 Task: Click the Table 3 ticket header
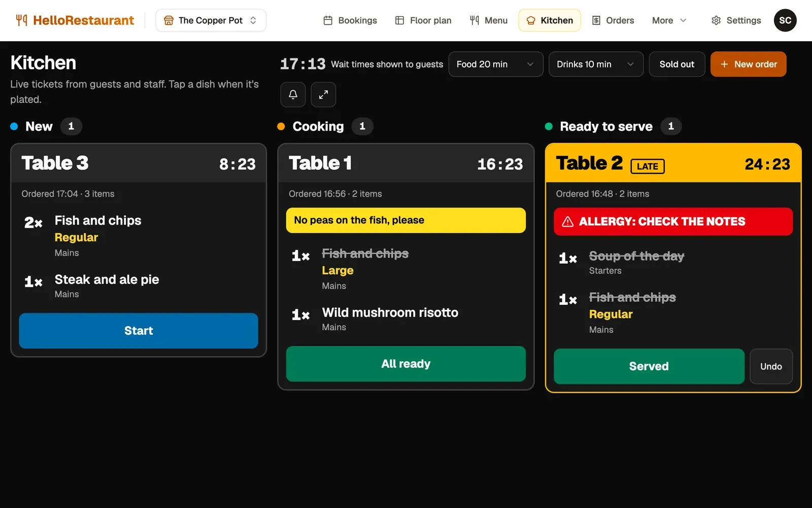[x=139, y=164]
